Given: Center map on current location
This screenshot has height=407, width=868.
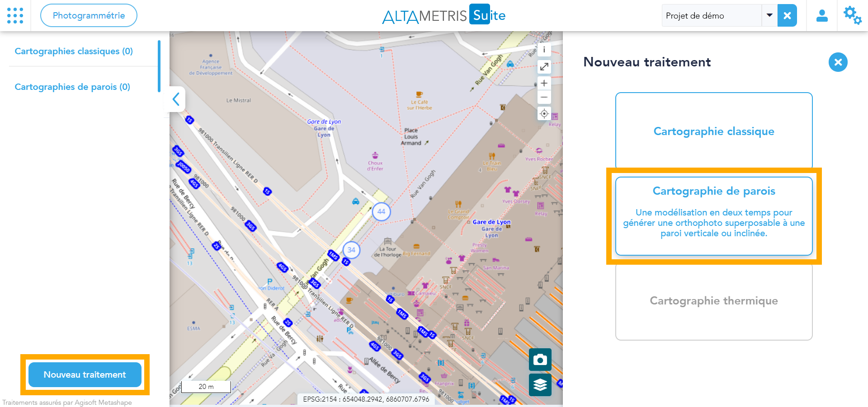Looking at the screenshot, I should (x=544, y=113).
